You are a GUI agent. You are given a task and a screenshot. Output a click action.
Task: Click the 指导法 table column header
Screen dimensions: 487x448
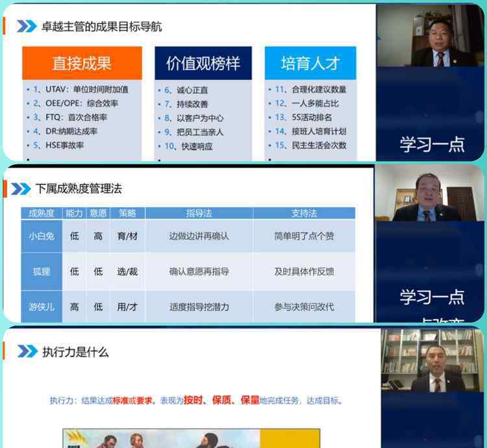[x=199, y=213]
